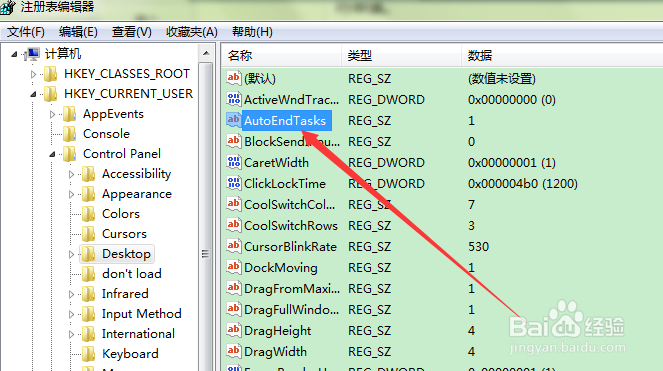Select the CaretWidth value name
The height and width of the screenshot is (371, 663).
(x=277, y=163)
